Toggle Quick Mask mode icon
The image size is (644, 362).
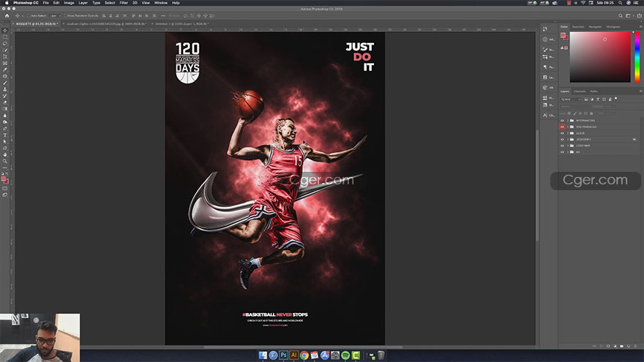click(5, 189)
